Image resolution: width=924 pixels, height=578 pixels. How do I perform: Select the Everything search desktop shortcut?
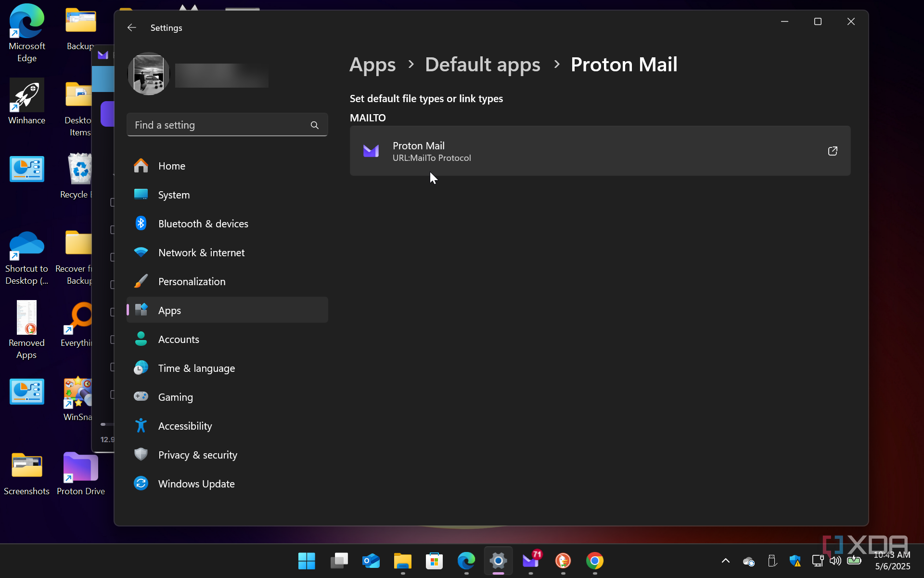77,325
